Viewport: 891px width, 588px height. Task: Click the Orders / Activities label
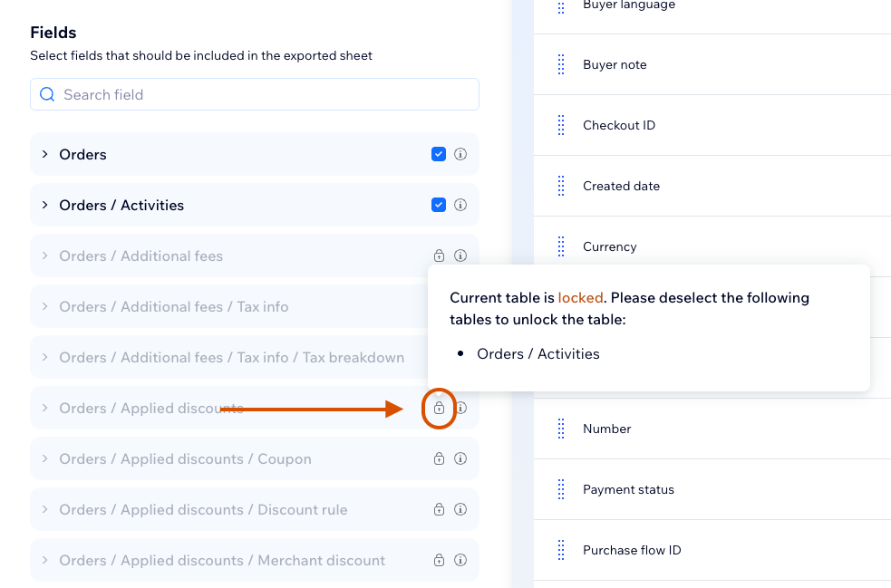[121, 205]
